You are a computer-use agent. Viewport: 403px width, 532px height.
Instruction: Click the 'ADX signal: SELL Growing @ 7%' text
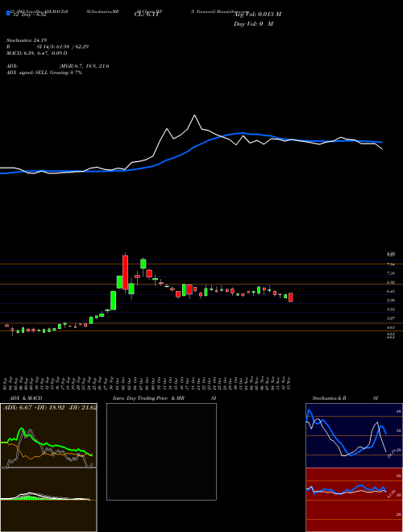click(44, 73)
